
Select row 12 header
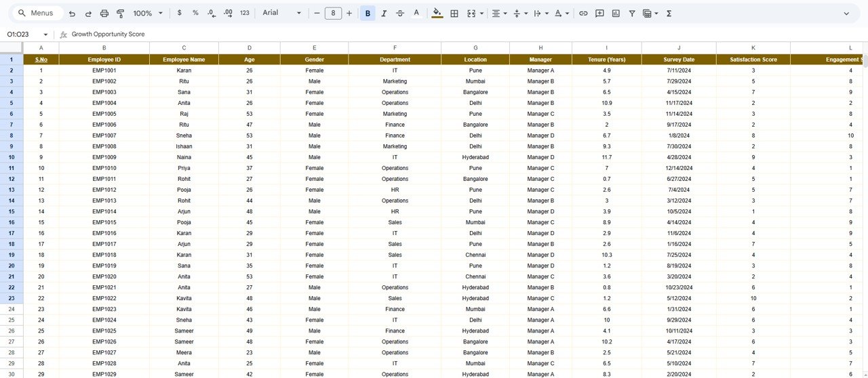12,179
